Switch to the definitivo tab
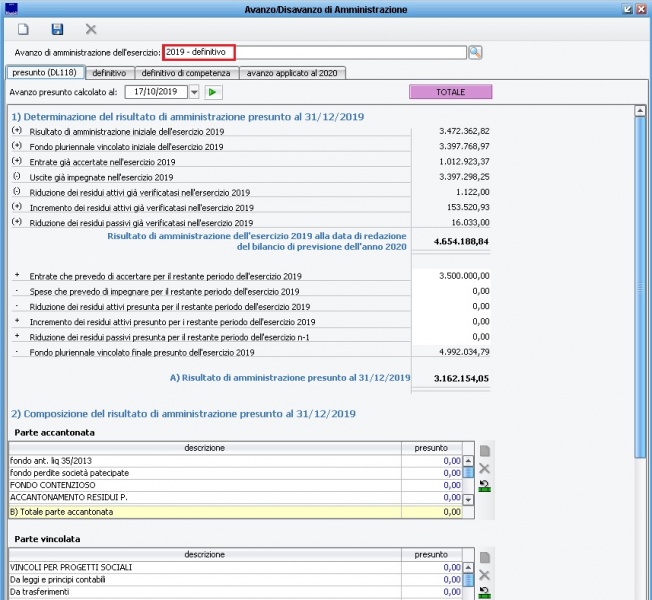The width and height of the screenshot is (652, 600). [109, 73]
